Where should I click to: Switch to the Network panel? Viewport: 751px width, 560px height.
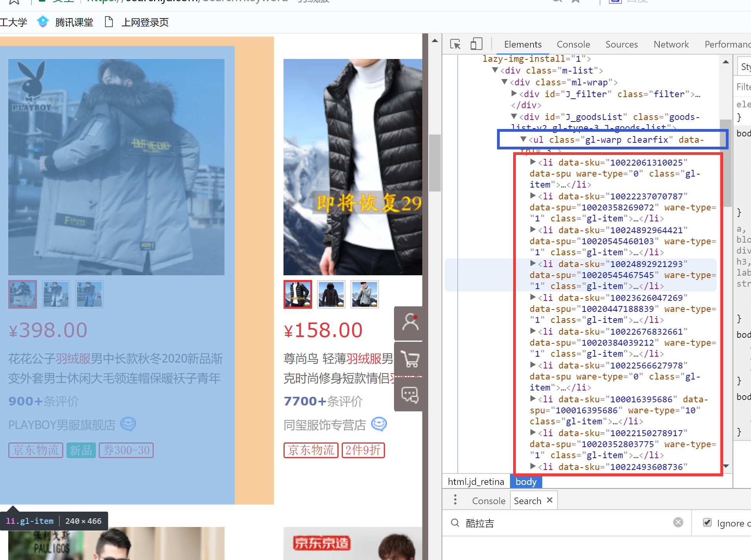coord(670,44)
